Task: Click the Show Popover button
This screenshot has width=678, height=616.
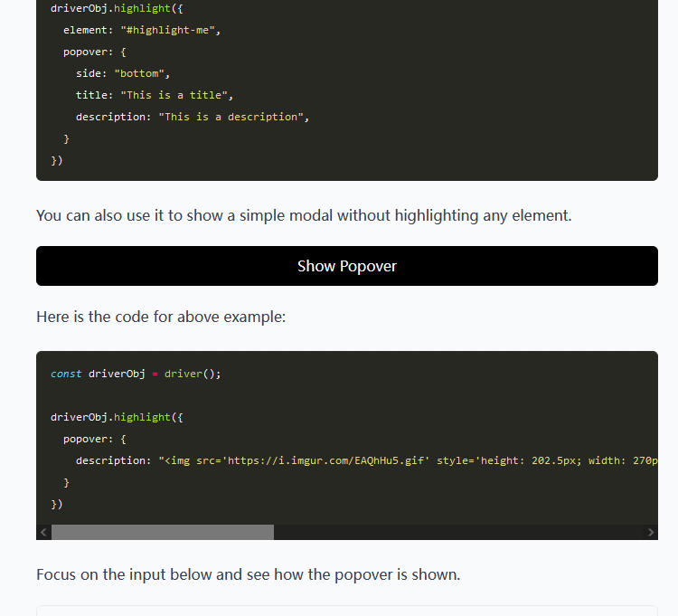Action: (x=347, y=266)
